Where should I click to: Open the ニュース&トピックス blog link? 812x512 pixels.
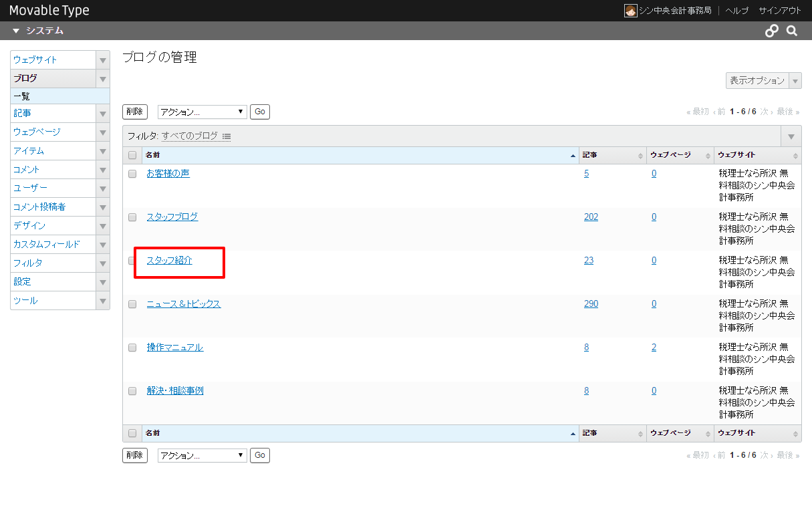[184, 304]
